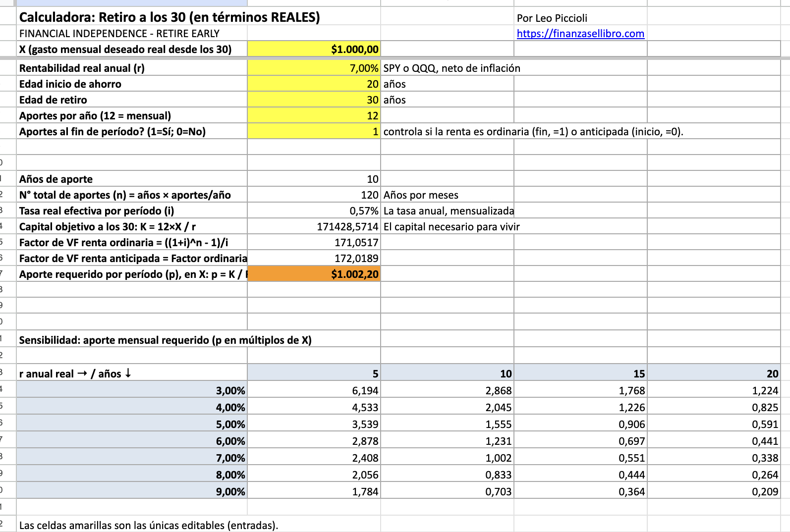Select the sensitivity value 2,045
The height and width of the screenshot is (532, 790).
[x=447, y=407]
